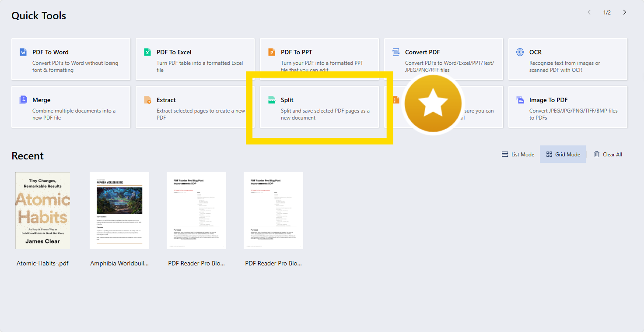Go to previous Quick Tools page

(x=589, y=12)
